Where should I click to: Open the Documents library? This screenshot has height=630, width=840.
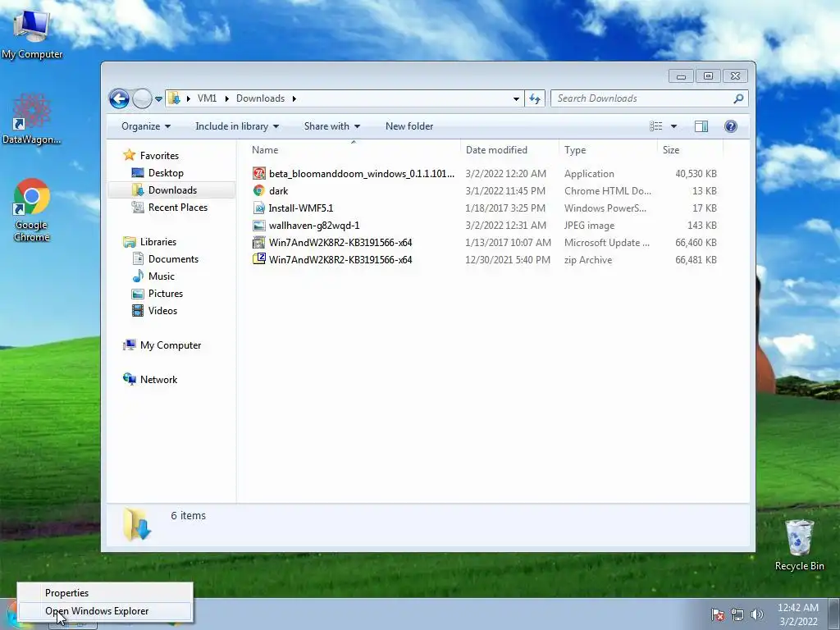click(173, 259)
